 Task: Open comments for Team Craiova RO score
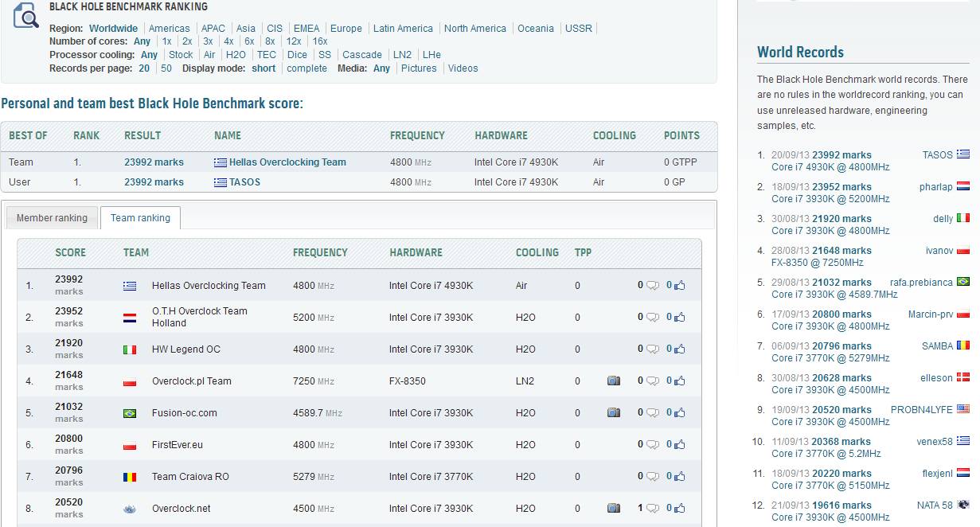tap(653, 477)
